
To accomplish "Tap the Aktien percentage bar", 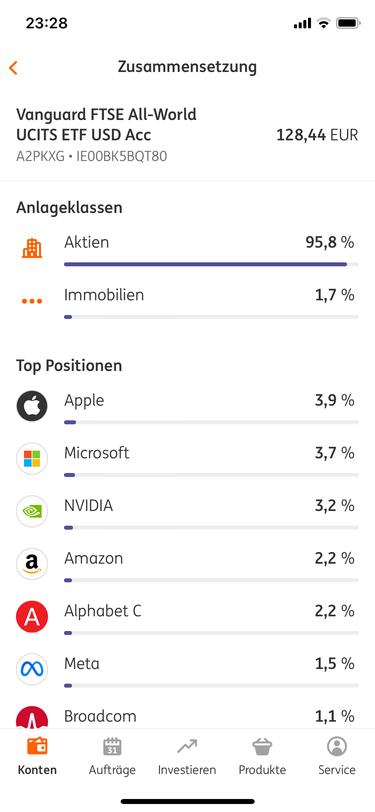I will click(211, 264).
